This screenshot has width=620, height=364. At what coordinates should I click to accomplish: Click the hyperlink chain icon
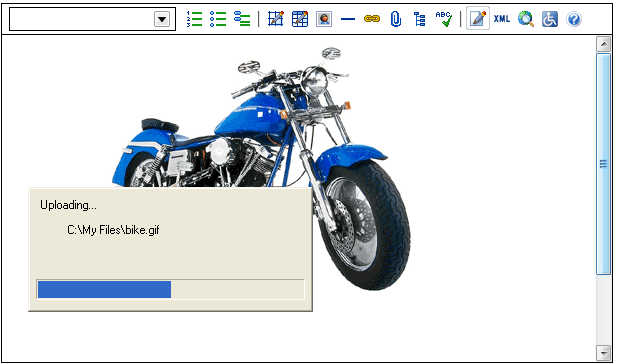(x=372, y=19)
